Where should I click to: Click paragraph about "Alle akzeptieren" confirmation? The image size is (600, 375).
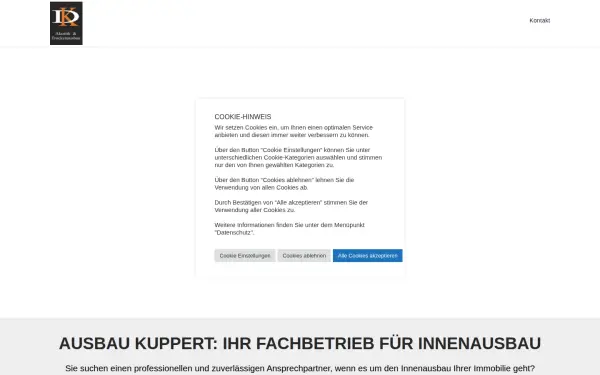291,206
